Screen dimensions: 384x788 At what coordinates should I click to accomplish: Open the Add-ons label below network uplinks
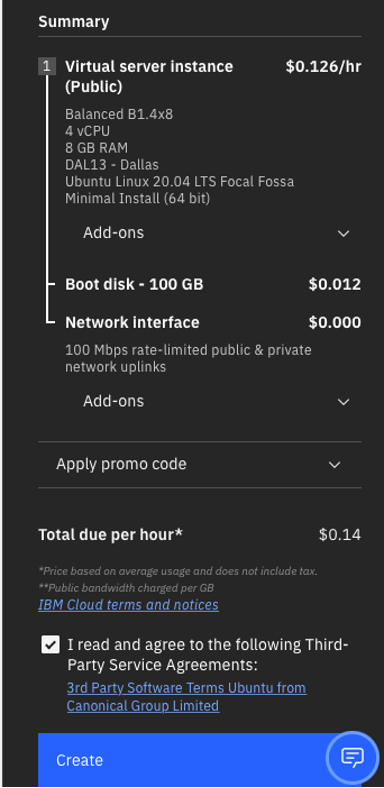pos(114,401)
